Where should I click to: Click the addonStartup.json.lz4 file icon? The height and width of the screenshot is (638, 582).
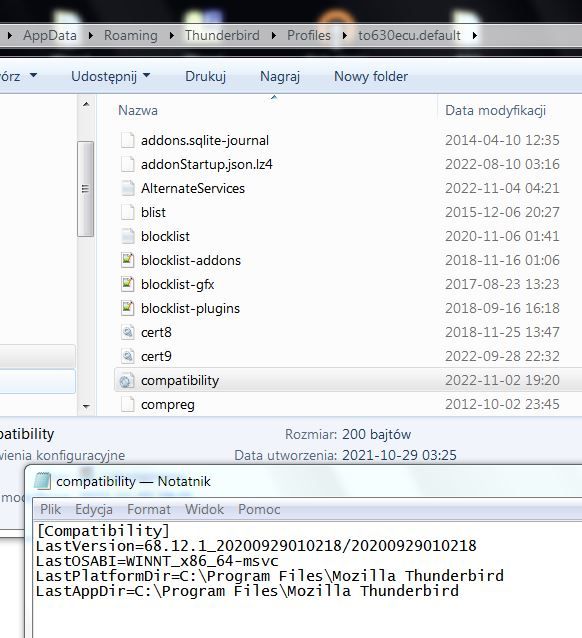(127, 164)
